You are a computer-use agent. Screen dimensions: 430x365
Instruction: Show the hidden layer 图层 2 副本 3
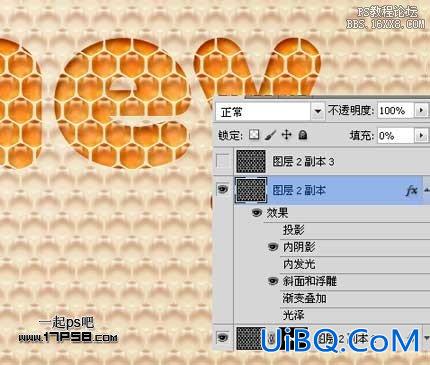223,161
